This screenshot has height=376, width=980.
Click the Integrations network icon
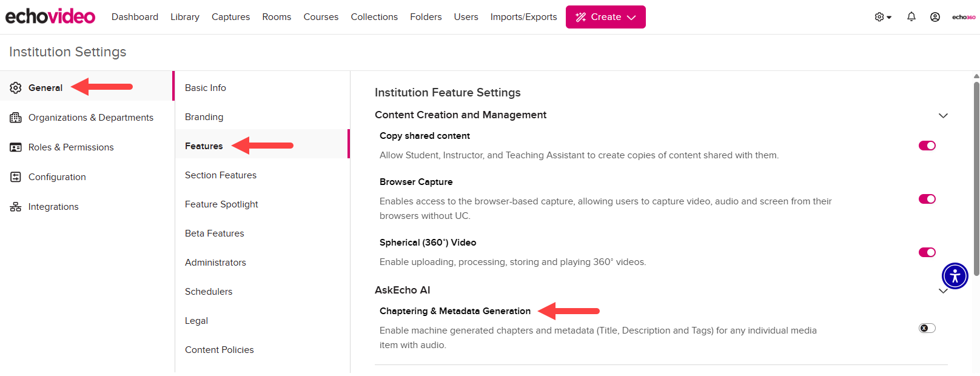pos(15,206)
